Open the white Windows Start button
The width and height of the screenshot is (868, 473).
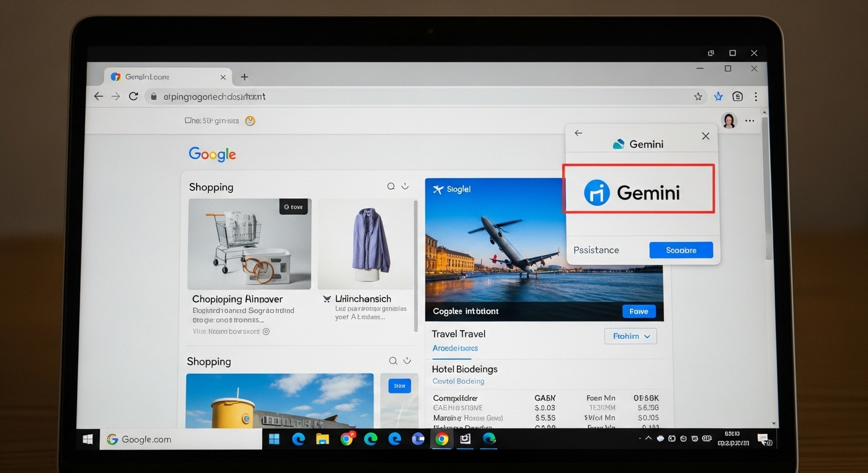point(88,439)
